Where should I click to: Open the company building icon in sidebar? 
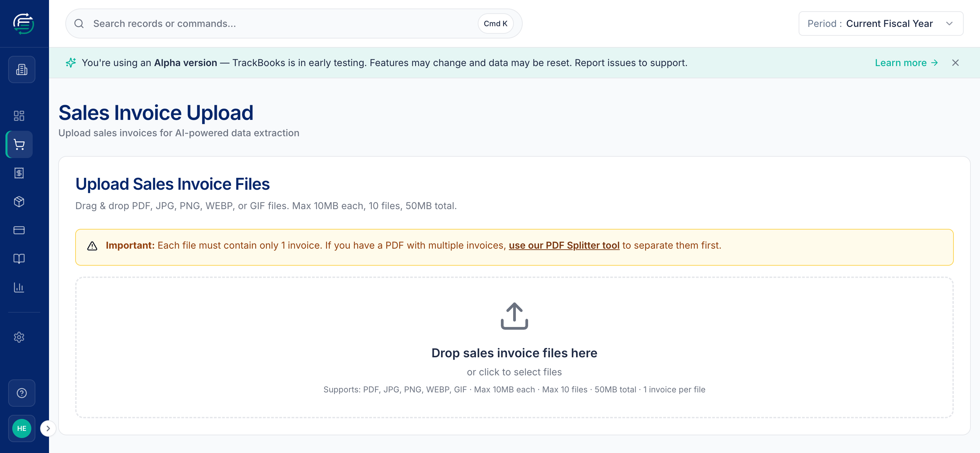[x=22, y=69]
